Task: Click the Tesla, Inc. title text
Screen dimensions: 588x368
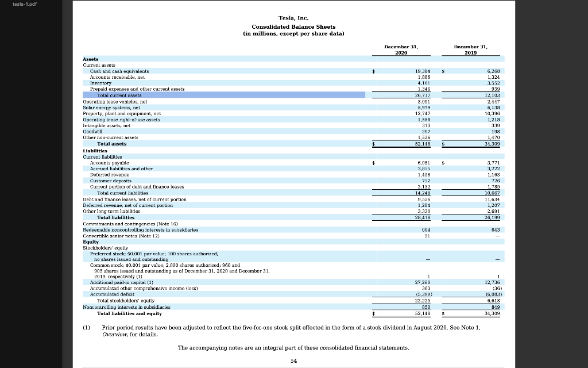Action: 293,18
